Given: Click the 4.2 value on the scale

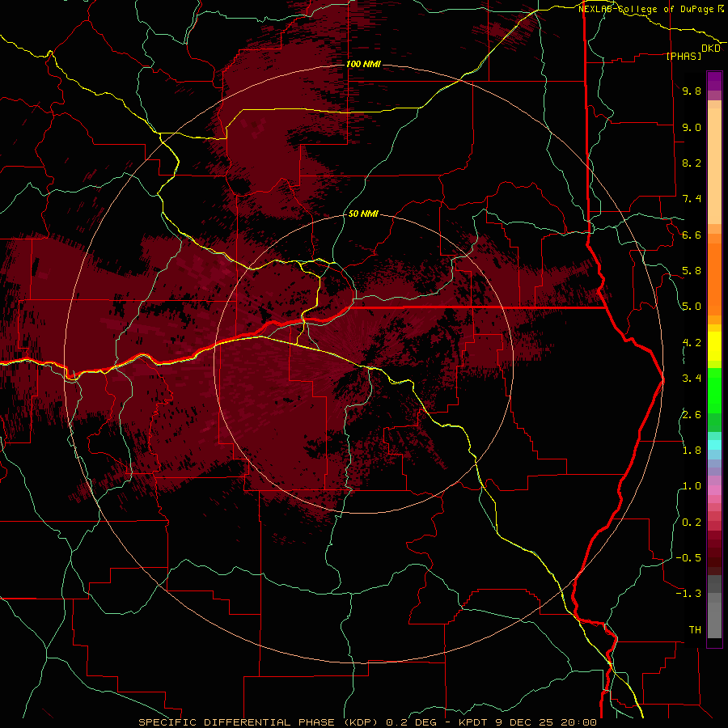Looking at the screenshot, I should point(692,343).
